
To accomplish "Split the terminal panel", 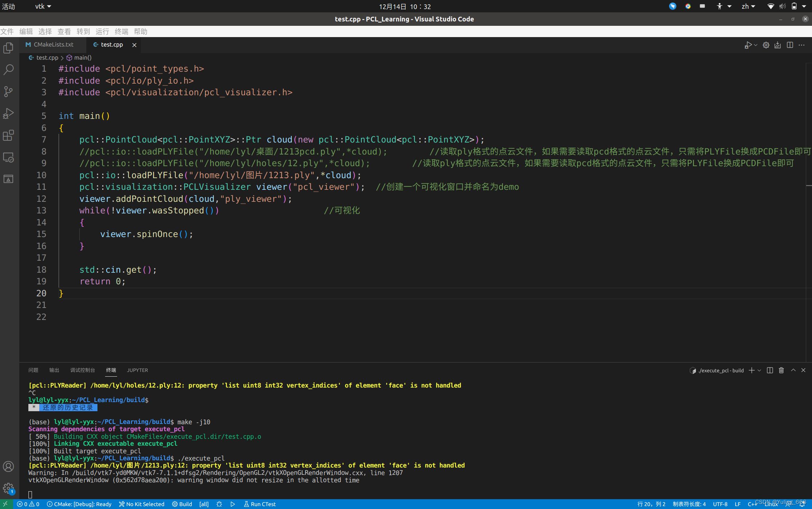I will point(769,370).
